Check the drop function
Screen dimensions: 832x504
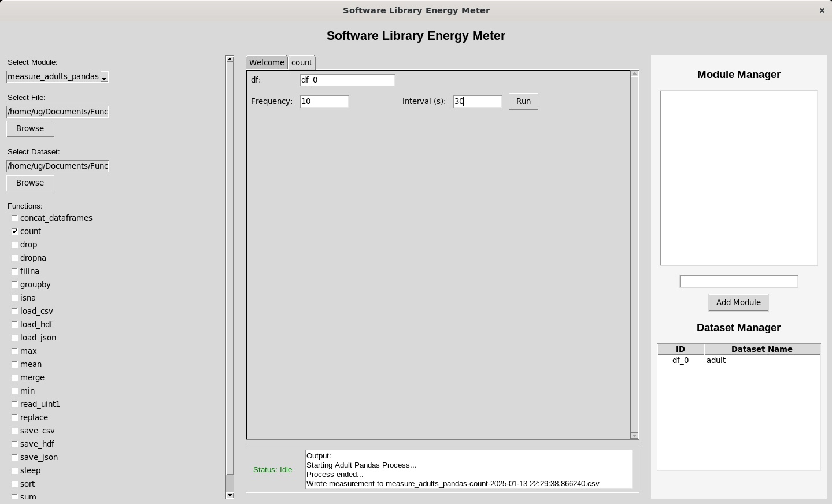14,244
